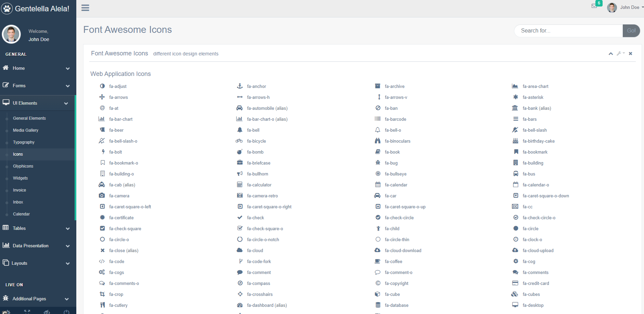The image size is (644, 314).
Task: Click the fa-dashboard (alias) label link
Action: point(267,305)
